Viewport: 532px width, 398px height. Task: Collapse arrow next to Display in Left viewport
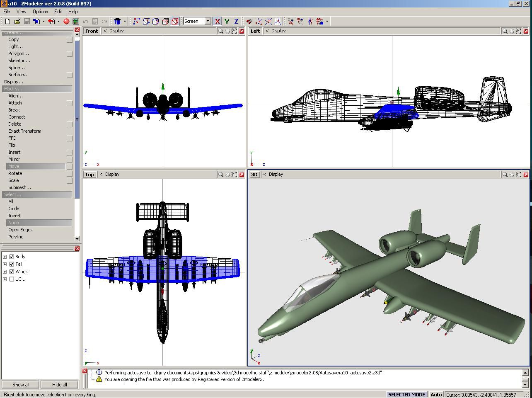coord(266,31)
